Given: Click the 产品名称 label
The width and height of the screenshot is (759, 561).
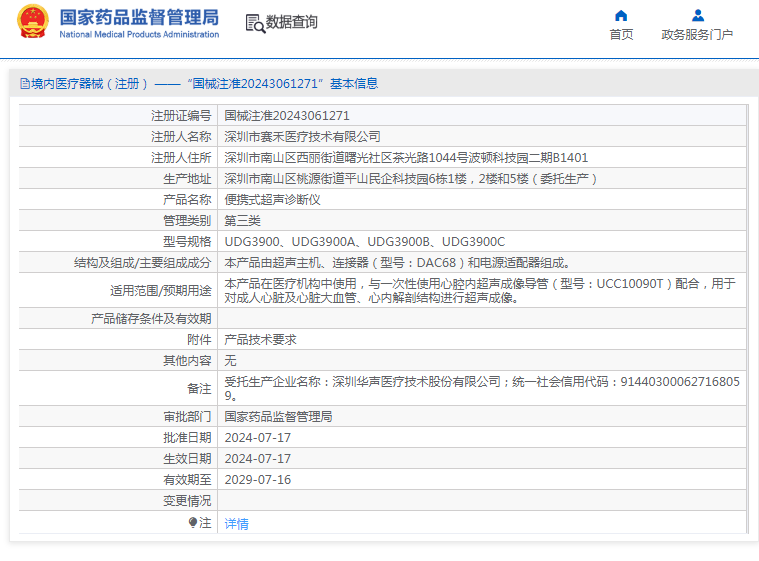Looking at the screenshot, I should point(187,199).
